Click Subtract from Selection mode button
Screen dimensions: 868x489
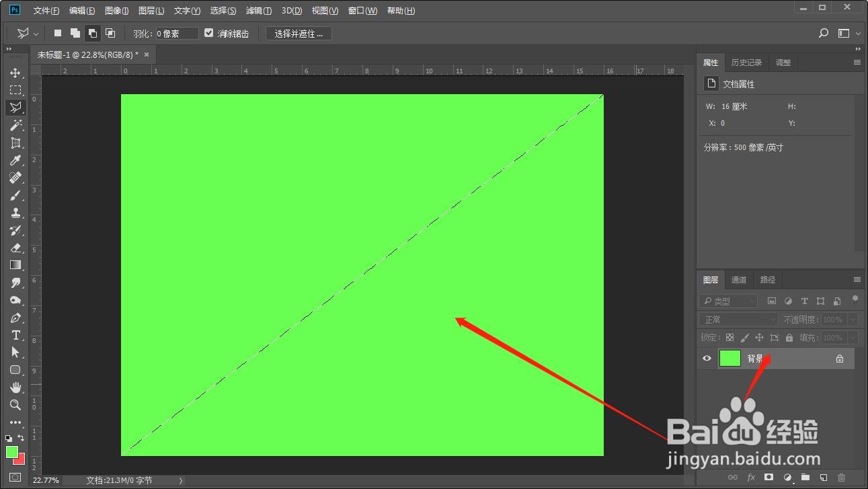pos(93,33)
